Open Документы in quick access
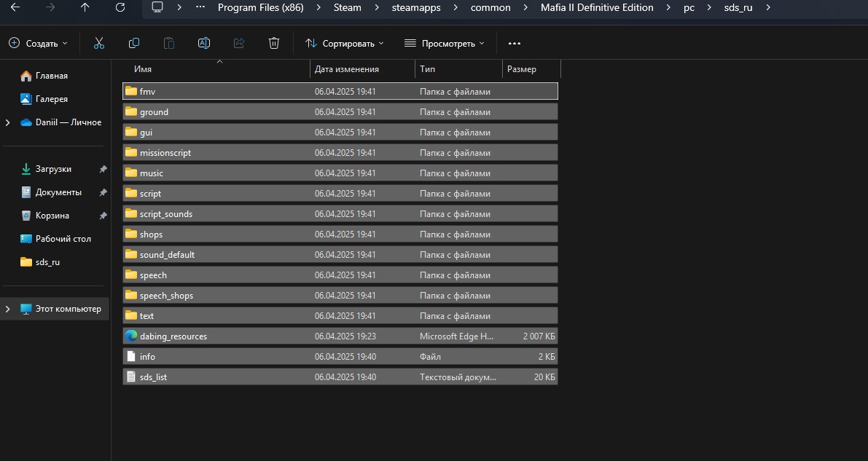 click(58, 192)
